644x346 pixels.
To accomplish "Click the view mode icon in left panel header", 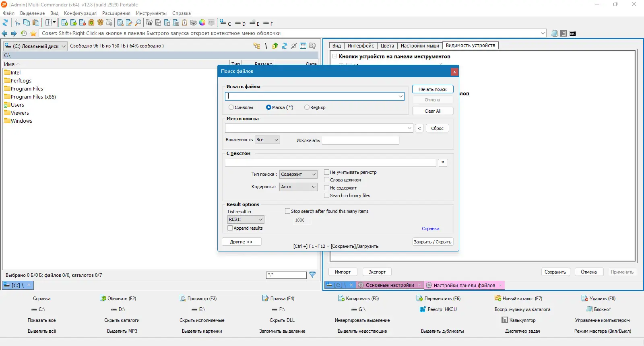I will click(x=303, y=46).
